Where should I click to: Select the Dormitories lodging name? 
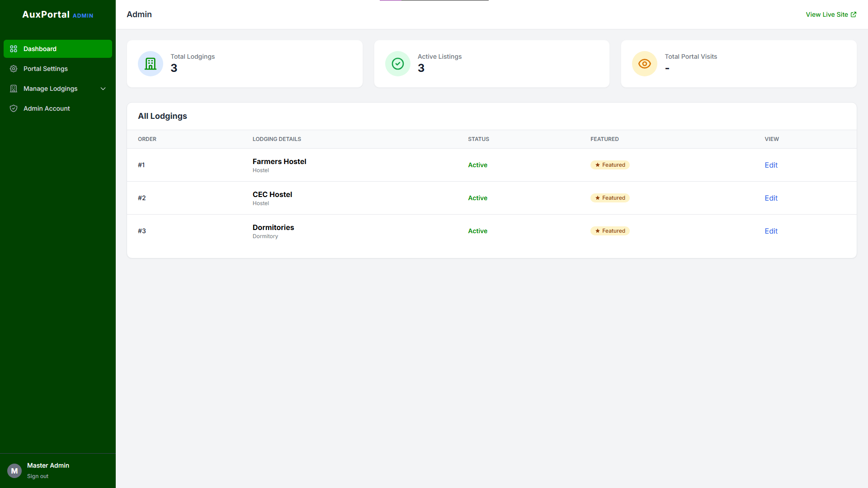pyautogui.click(x=273, y=227)
